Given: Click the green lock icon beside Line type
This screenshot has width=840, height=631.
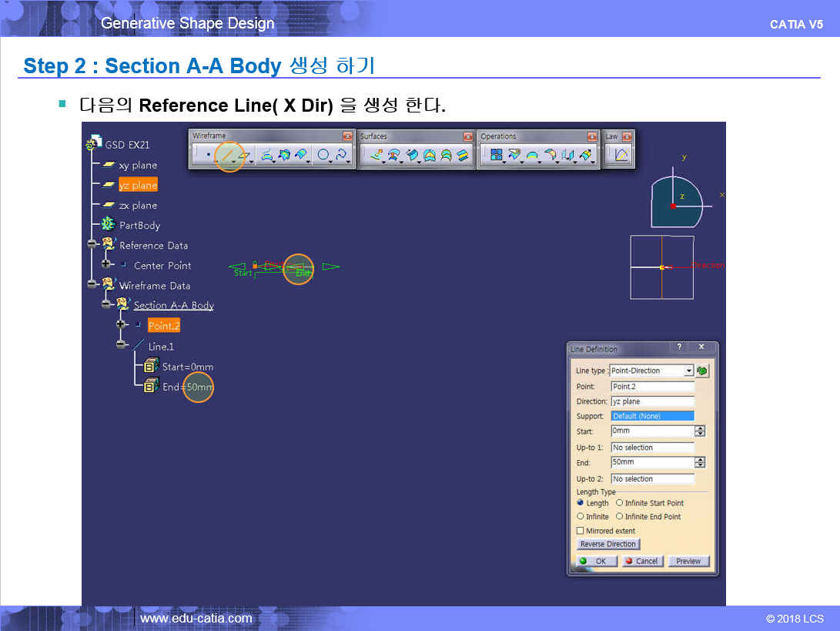Looking at the screenshot, I should [702, 371].
